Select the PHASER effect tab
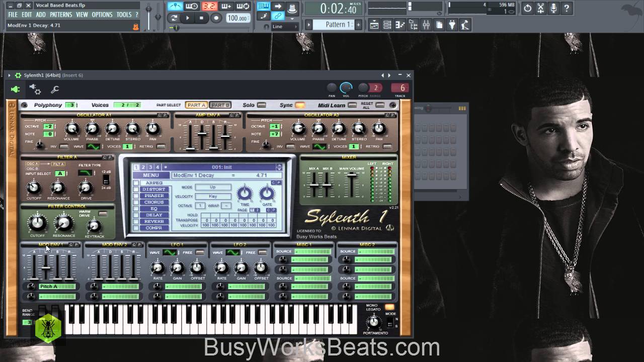 click(154, 196)
